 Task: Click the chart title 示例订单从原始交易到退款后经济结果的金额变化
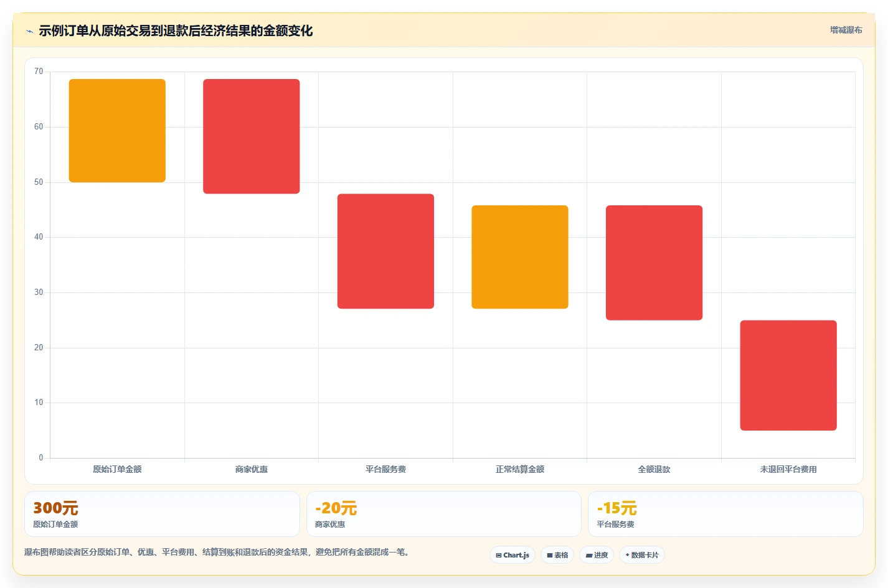176,31
